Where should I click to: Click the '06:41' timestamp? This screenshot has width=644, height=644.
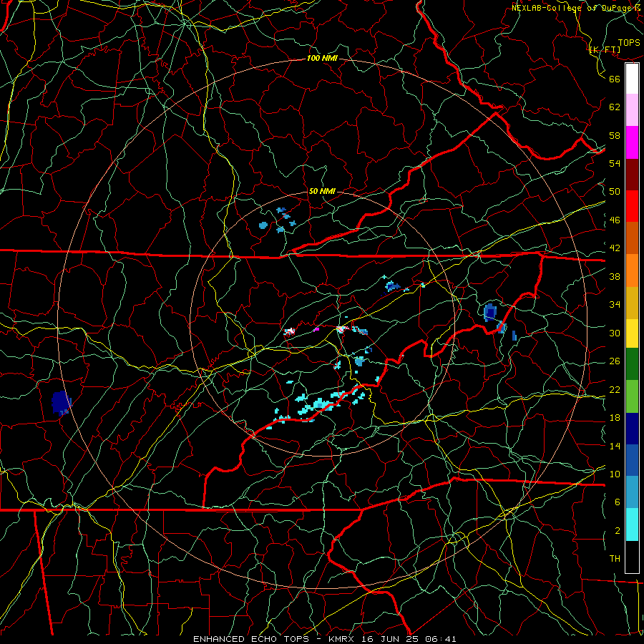tap(440, 639)
